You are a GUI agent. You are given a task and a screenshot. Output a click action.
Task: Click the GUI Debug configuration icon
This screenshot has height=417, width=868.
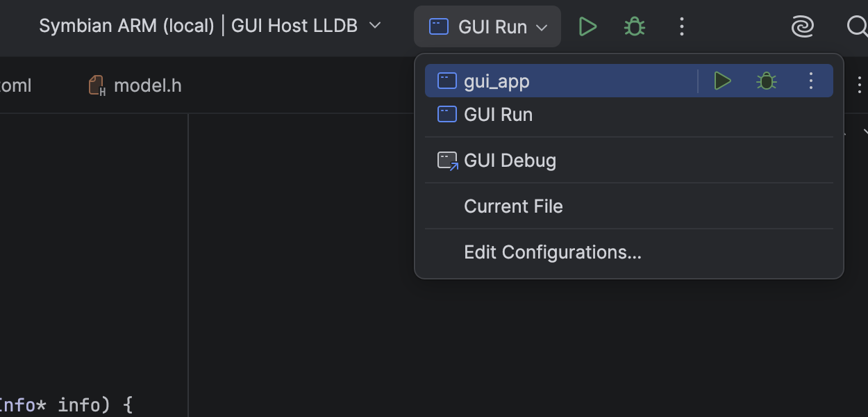point(447,161)
